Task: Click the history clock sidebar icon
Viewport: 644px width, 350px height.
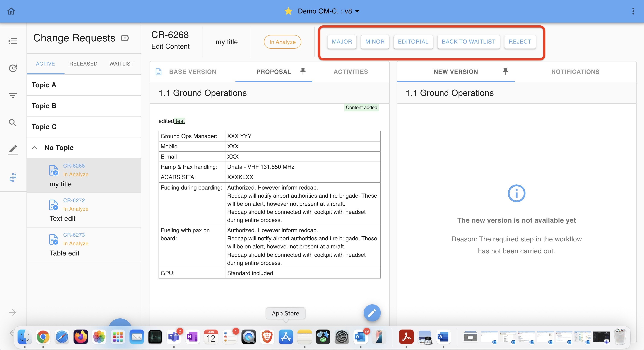Action: [13, 68]
